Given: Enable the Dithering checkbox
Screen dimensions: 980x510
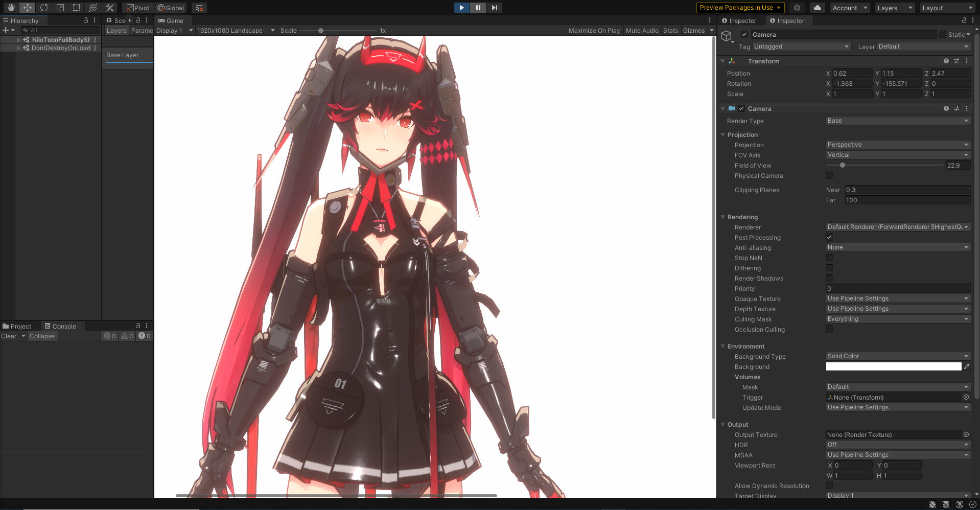Looking at the screenshot, I should tap(829, 268).
